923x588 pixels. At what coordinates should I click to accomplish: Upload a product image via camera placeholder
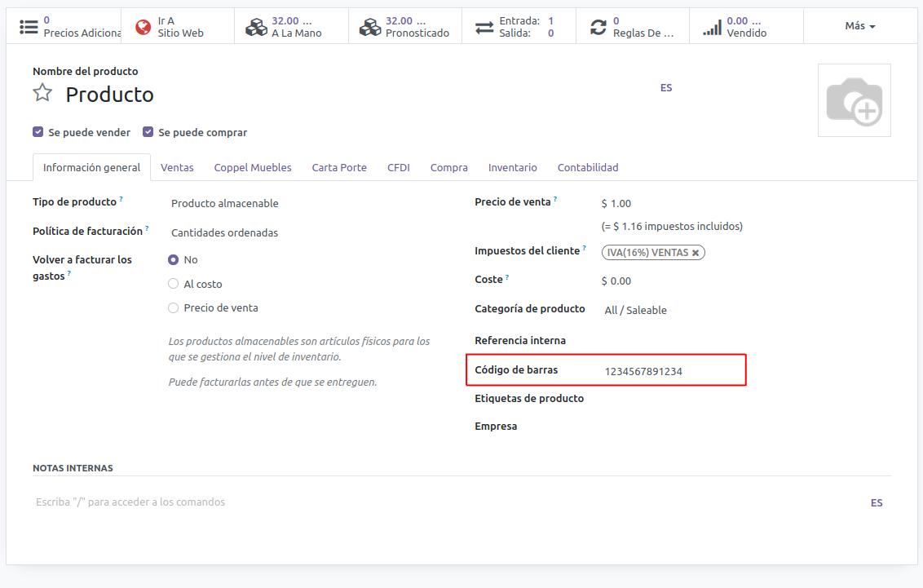(854, 100)
